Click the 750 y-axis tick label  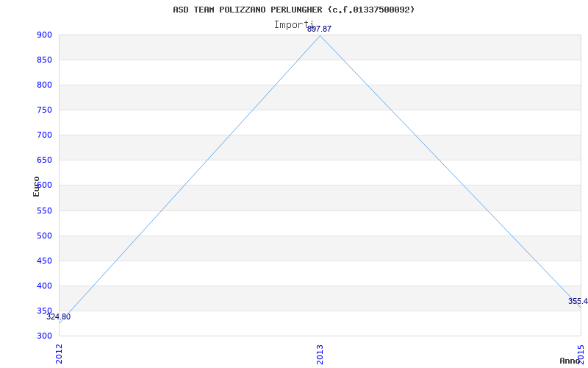pyautogui.click(x=44, y=110)
